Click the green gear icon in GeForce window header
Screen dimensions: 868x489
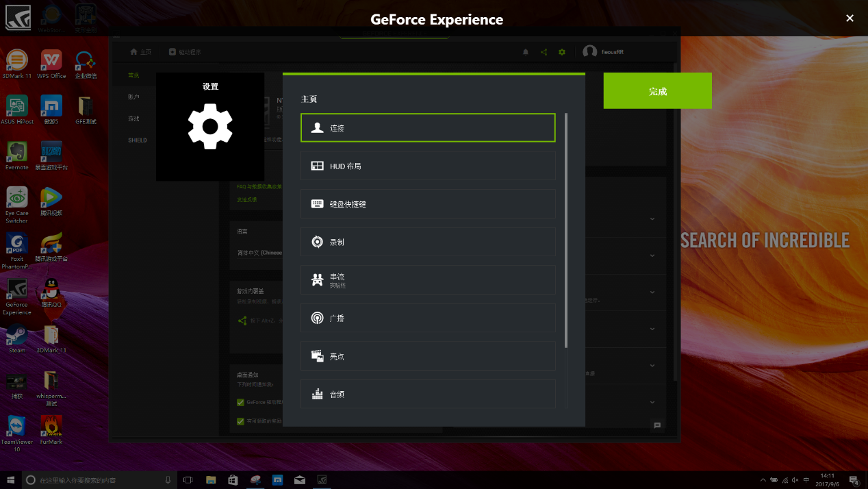(562, 52)
